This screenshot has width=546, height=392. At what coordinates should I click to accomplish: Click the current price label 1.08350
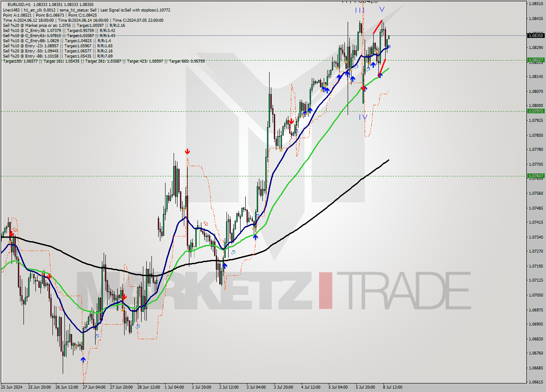pyautogui.click(x=535, y=35)
